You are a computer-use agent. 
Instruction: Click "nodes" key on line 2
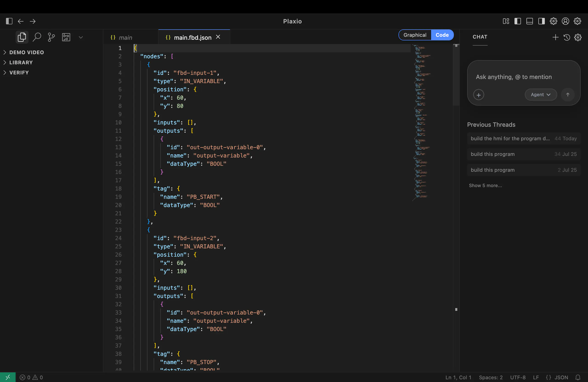pyautogui.click(x=152, y=56)
